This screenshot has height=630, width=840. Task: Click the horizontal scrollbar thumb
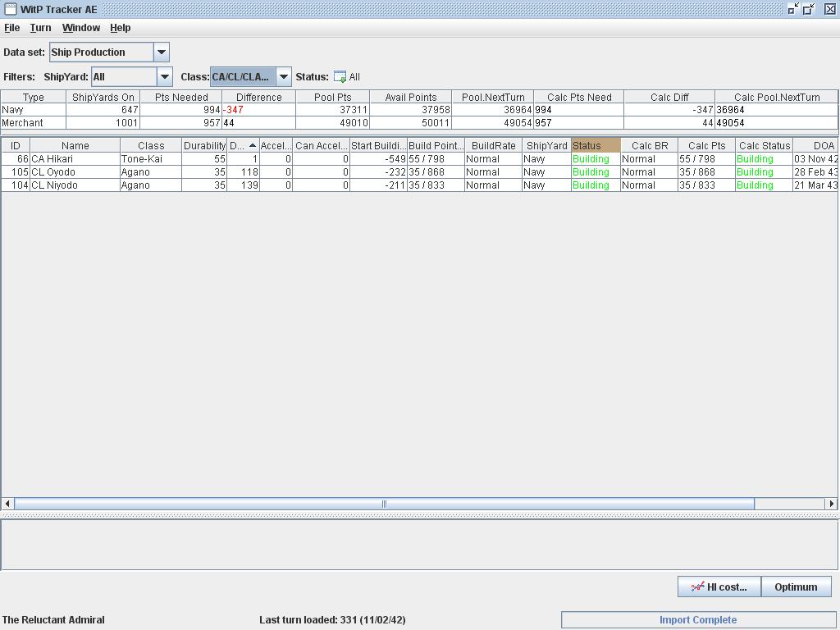[x=384, y=504]
